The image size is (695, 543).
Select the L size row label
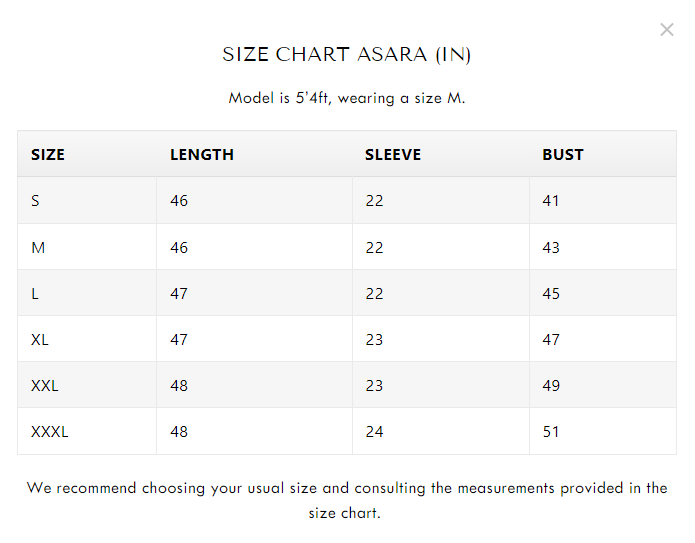[36, 294]
